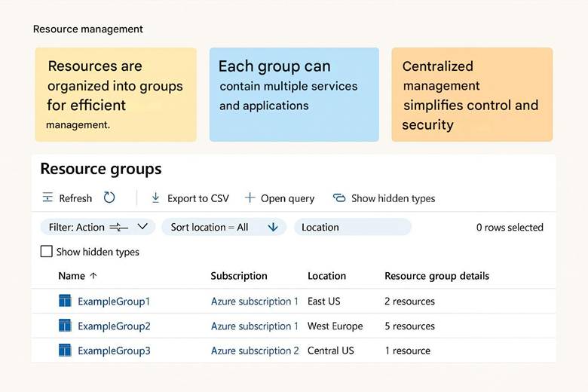The width and height of the screenshot is (588, 392).
Task: Open Azure subscription 1 for ExampleGroup2
Action: (x=254, y=326)
